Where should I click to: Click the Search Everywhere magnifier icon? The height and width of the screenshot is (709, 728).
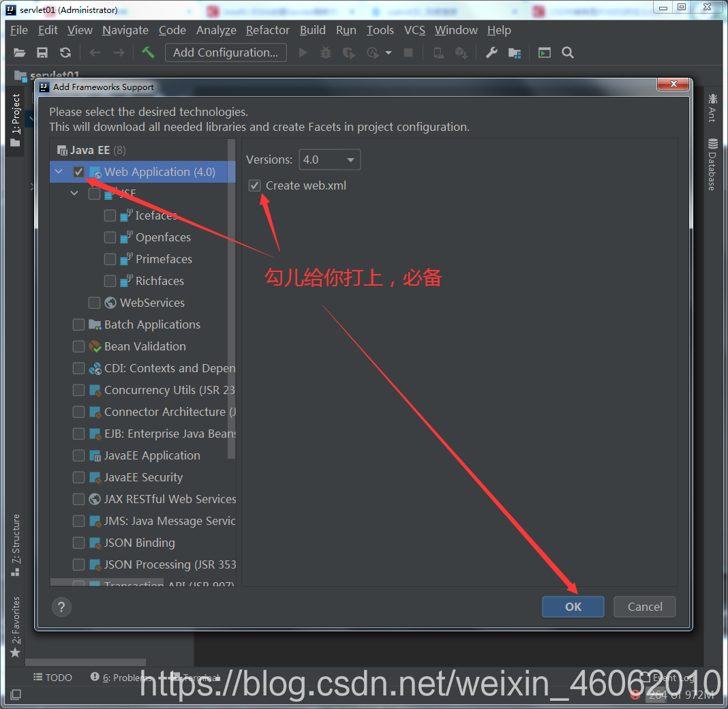567,52
